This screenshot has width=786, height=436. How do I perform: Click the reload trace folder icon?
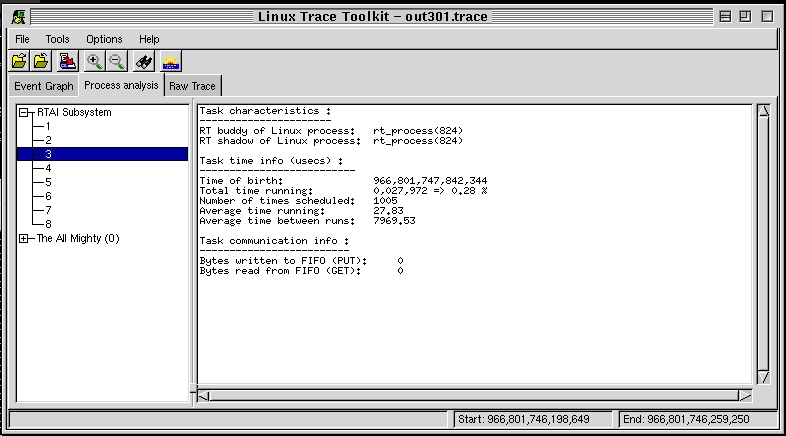[x=41, y=62]
